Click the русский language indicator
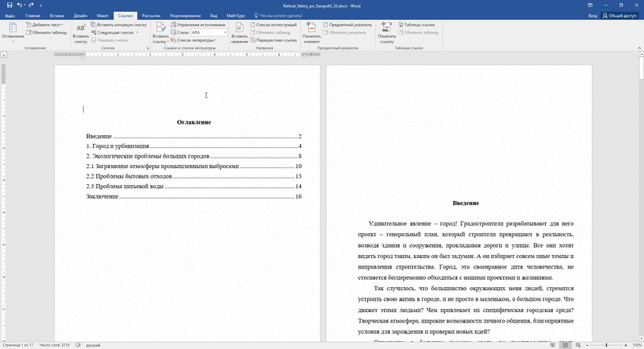This screenshot has height=349, width=644. point(93,345)
